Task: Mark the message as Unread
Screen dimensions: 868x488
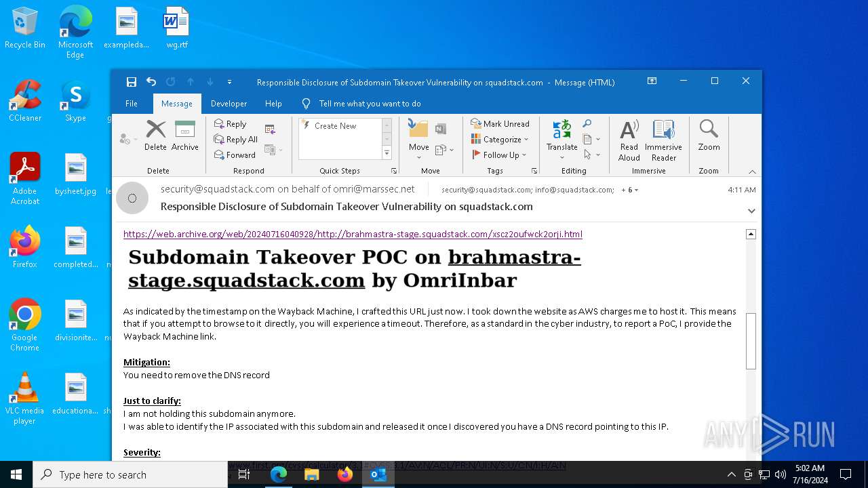Action: [x=500, y=124]
